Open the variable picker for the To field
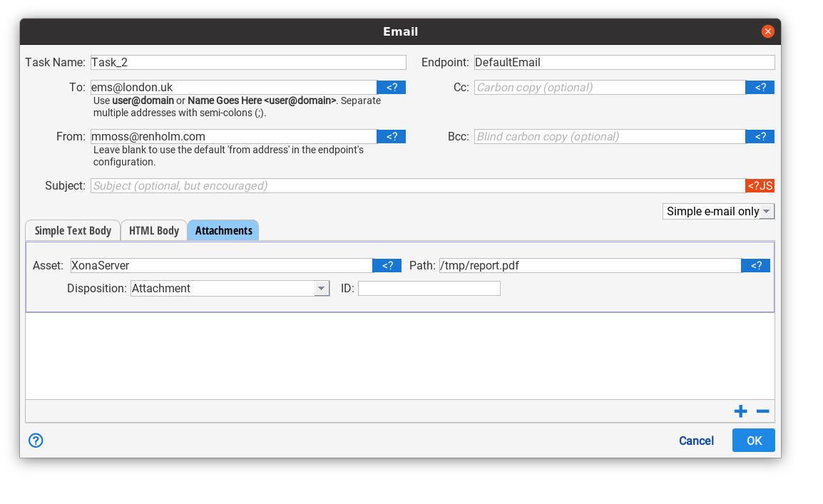This screenshot has width=823, height=504. pos(391,87)
